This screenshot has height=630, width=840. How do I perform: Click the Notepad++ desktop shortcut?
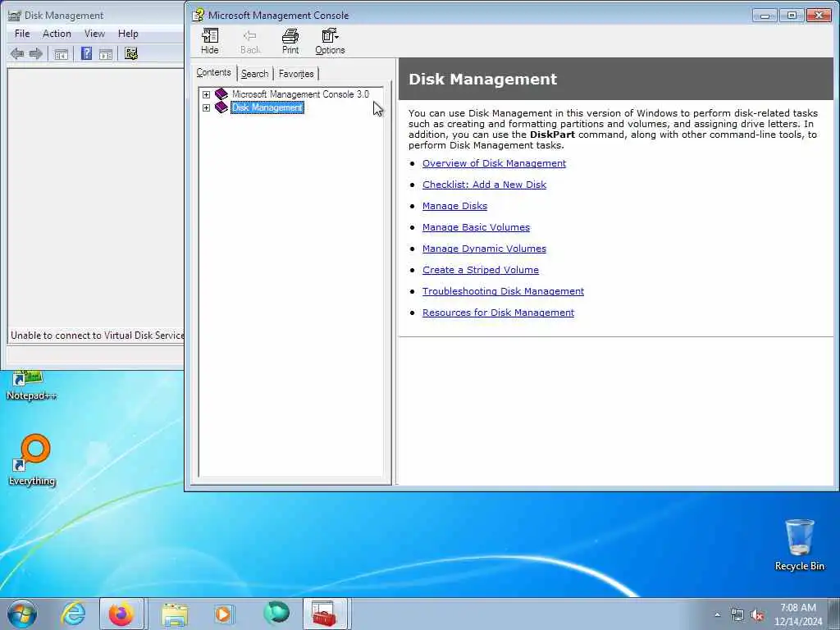pyautogui.click(x=31, y=386)
